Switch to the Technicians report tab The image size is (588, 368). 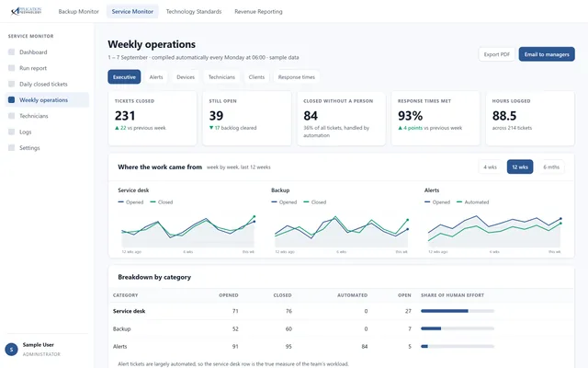[221, 77]
